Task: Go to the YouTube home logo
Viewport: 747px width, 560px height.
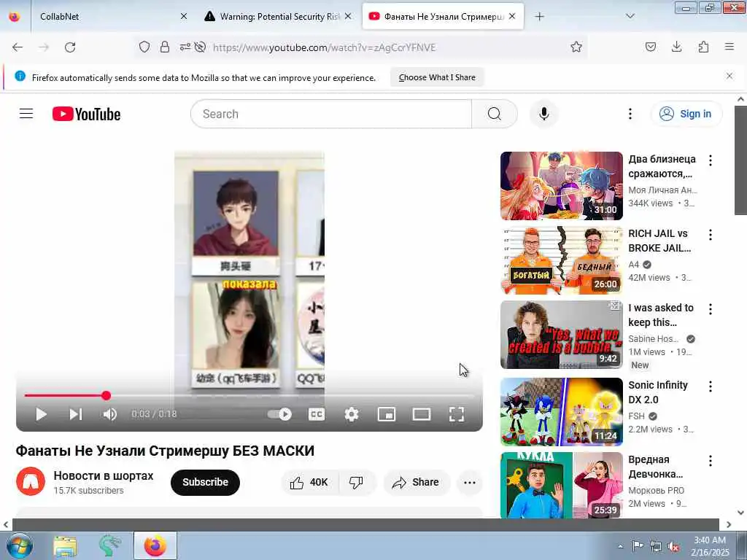Action: click(x=86, y=114)
